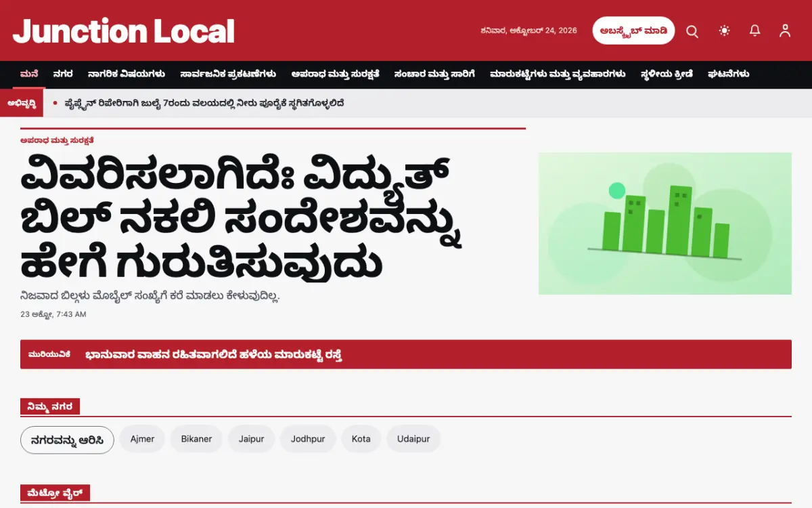This screenshot has width=812, height=508.
Task: Open notifications bell icon
Action: (x=755, y=30)
